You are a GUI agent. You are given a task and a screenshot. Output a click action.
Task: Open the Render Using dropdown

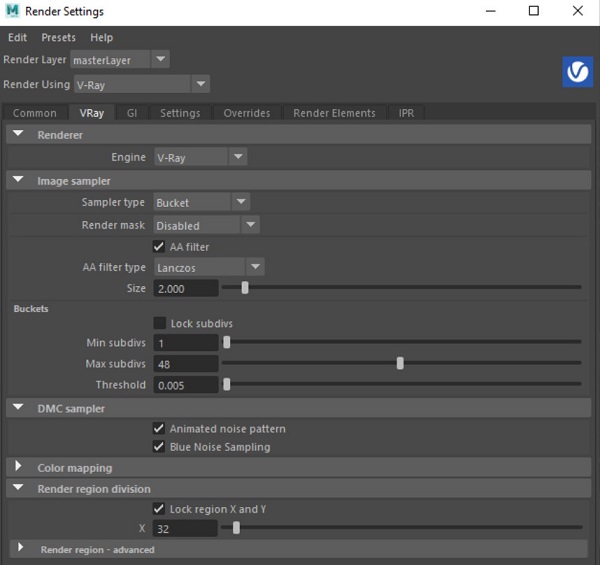coord(140,84)
